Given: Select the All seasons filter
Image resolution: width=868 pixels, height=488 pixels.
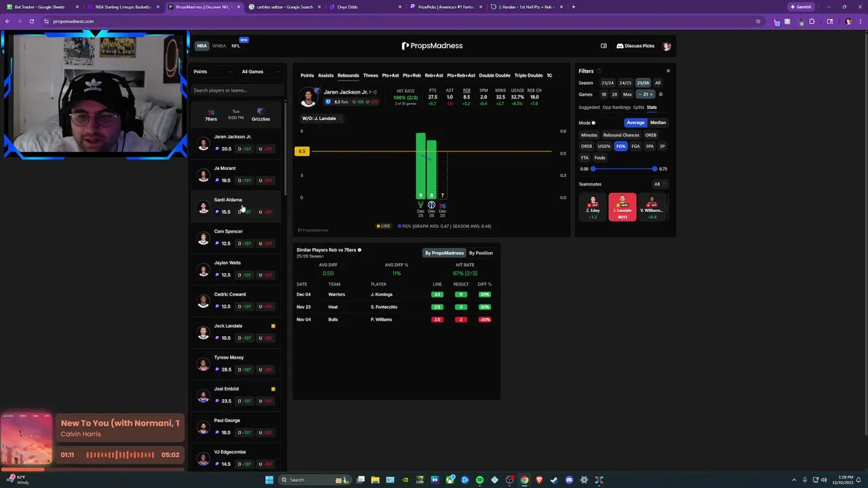Looking at the screenshot, I should point(658,83).
